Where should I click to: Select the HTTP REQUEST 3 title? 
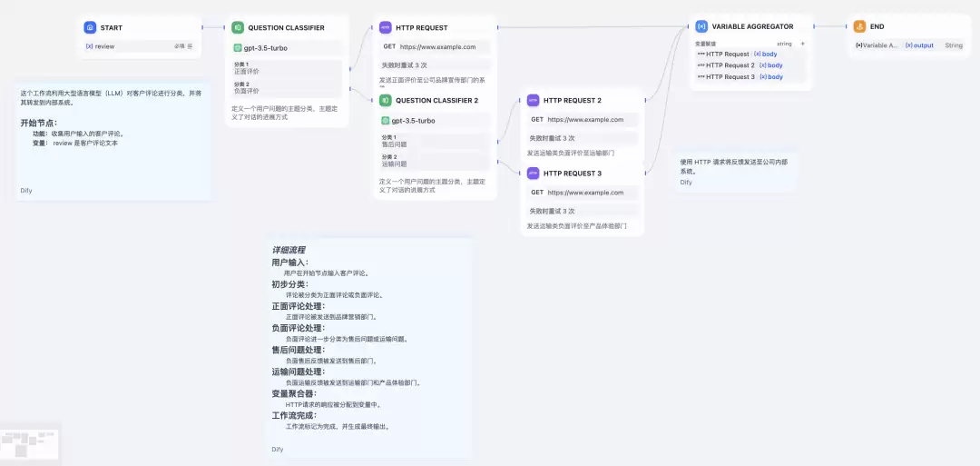click(573, 174)
